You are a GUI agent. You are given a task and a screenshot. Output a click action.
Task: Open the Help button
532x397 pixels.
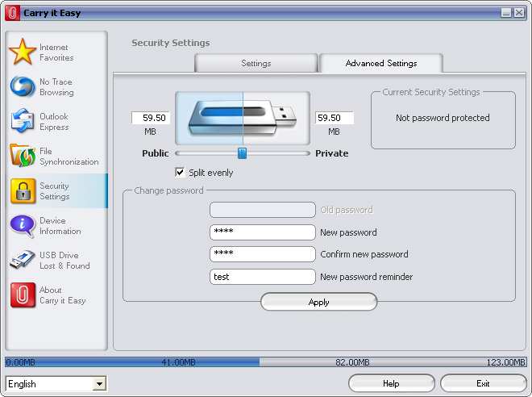391,383
